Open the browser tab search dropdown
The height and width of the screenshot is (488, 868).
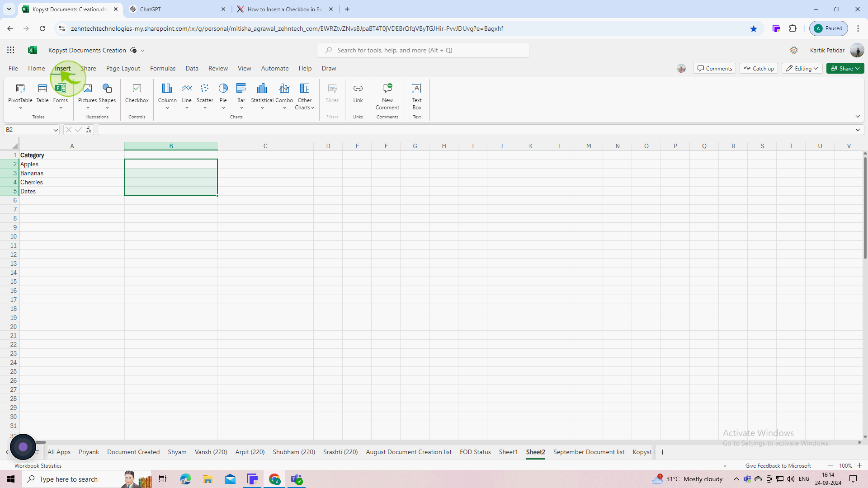9,9
